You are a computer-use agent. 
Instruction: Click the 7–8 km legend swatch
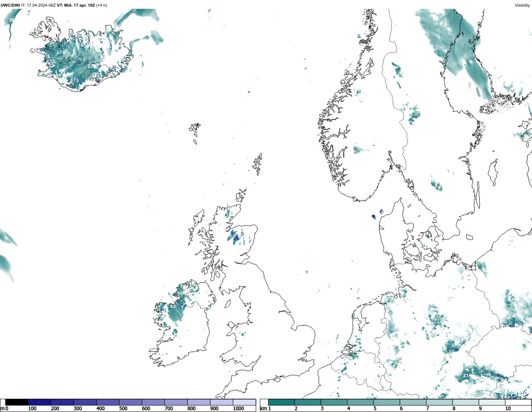pyautogui.click(x=439, y=402)
